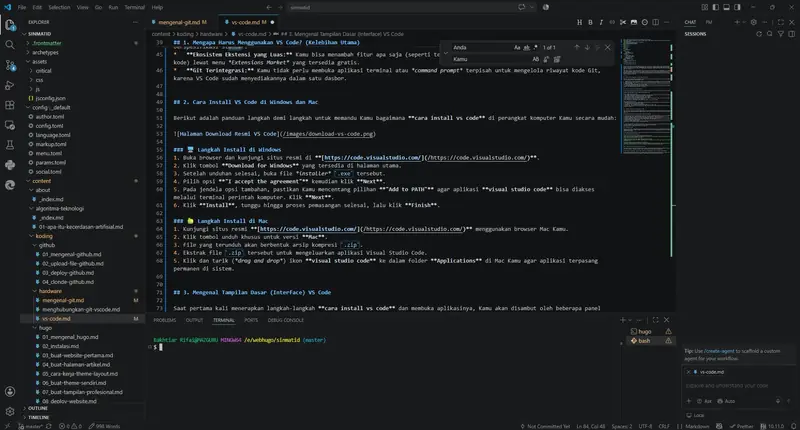Screen dimensions: 800x430
Task: Refresh the chat Sessions list
Action: (x=759, y=34)
